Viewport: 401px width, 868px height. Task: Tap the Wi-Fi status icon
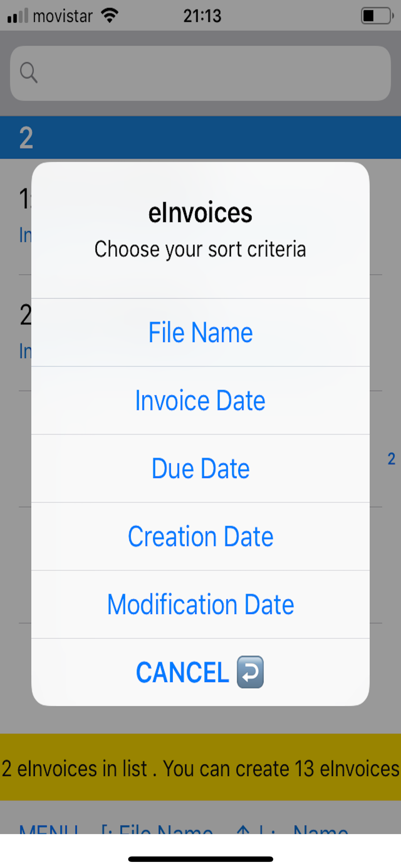[x=109, y=15]
